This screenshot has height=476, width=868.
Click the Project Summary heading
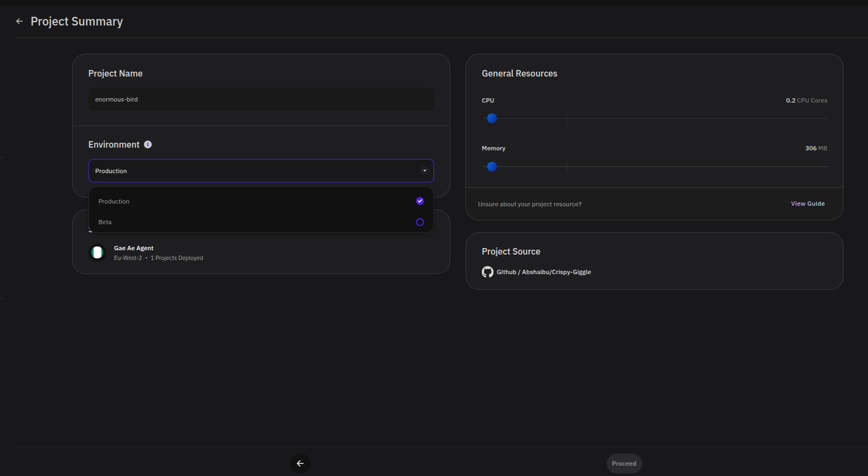click(77, 21)
